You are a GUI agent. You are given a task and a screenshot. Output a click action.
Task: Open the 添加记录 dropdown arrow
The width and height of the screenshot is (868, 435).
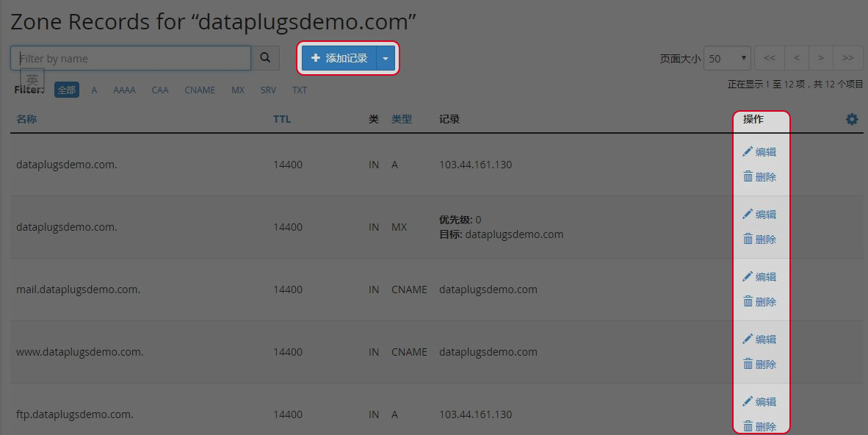pos(386,57)
